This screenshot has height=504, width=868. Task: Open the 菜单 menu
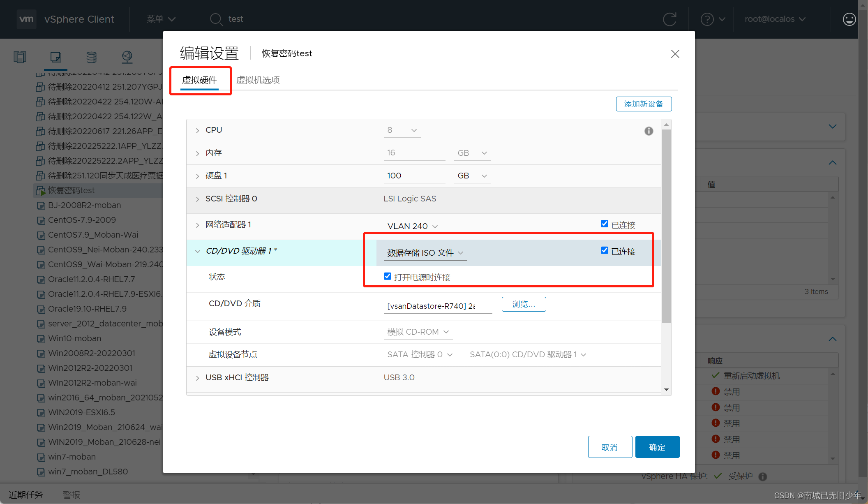[161, 19]
